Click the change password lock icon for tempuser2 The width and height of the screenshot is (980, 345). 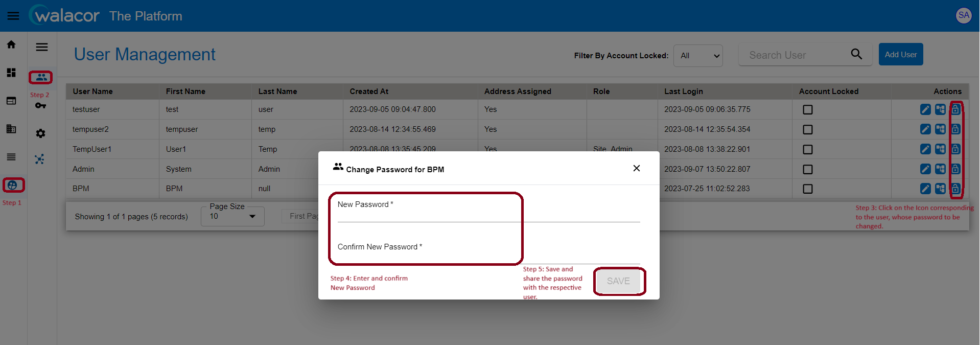(x=955, y=129)
